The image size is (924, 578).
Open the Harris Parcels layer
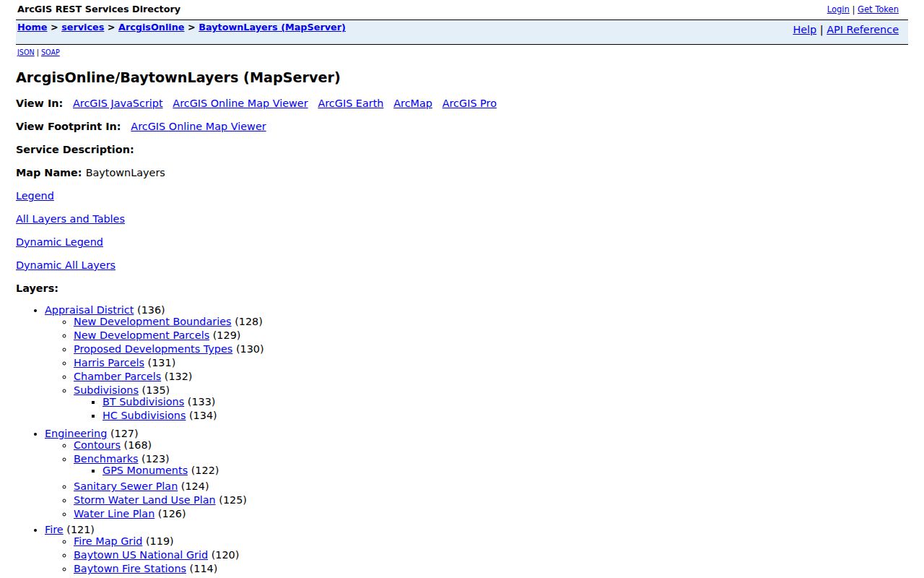(109, 363)
